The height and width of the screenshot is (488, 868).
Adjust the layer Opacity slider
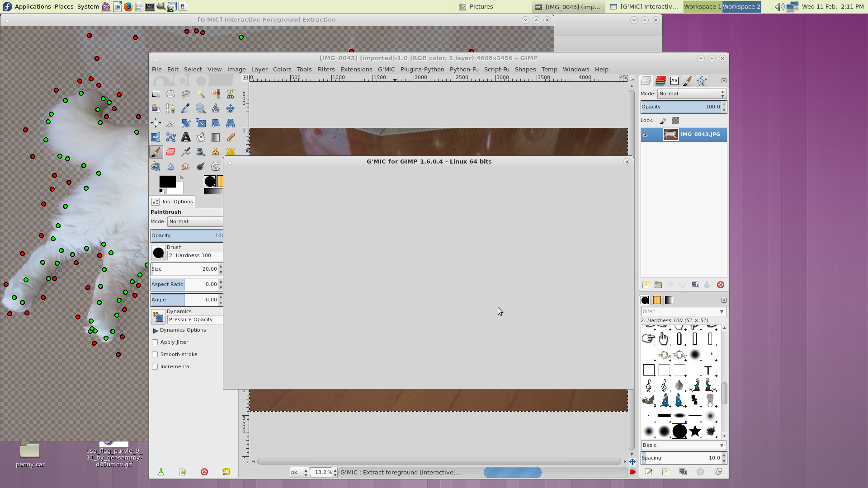pyautogui.click(x=681, y=107)
